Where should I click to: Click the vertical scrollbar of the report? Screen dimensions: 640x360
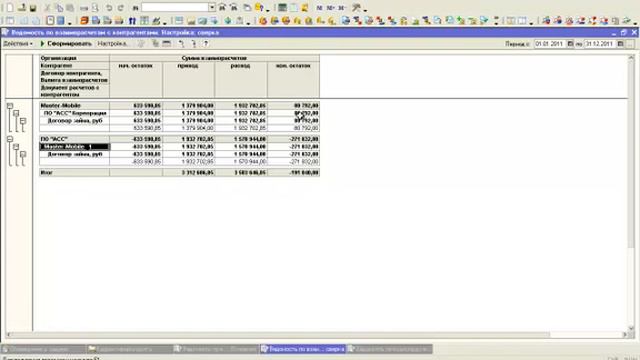[631, 192]
